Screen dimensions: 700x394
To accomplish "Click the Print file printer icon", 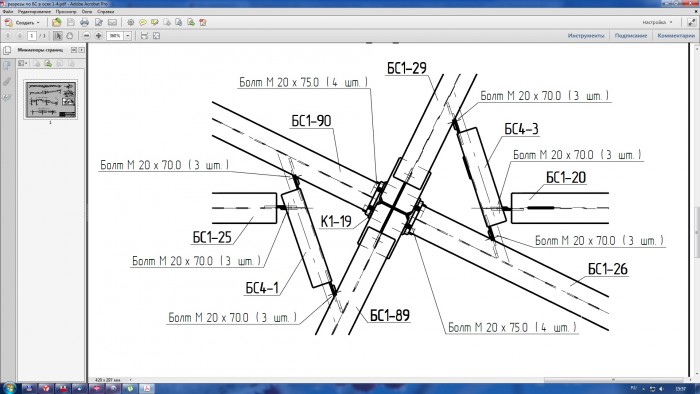I will pos(84,22).
